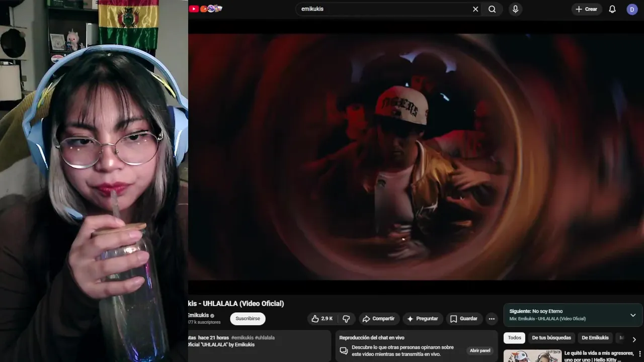
Task: Click the verified badge next to Emikukis
Action: click(212, 316)
